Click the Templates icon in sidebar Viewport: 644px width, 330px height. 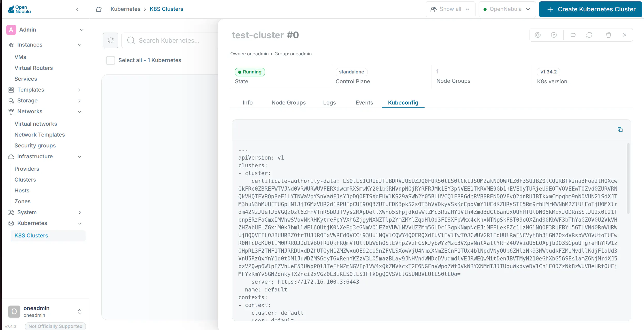point(11,90)
